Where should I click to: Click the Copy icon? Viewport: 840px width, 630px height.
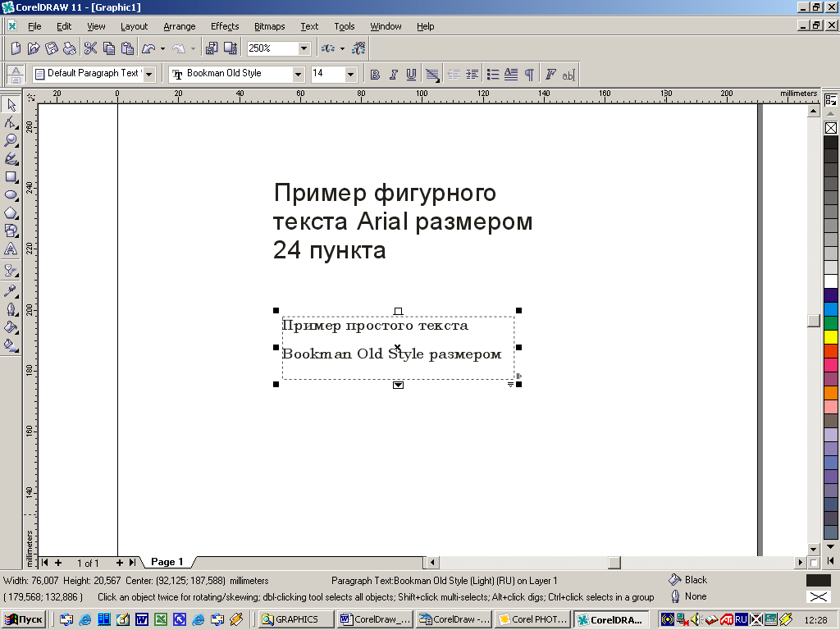click(x=109, y=48)
